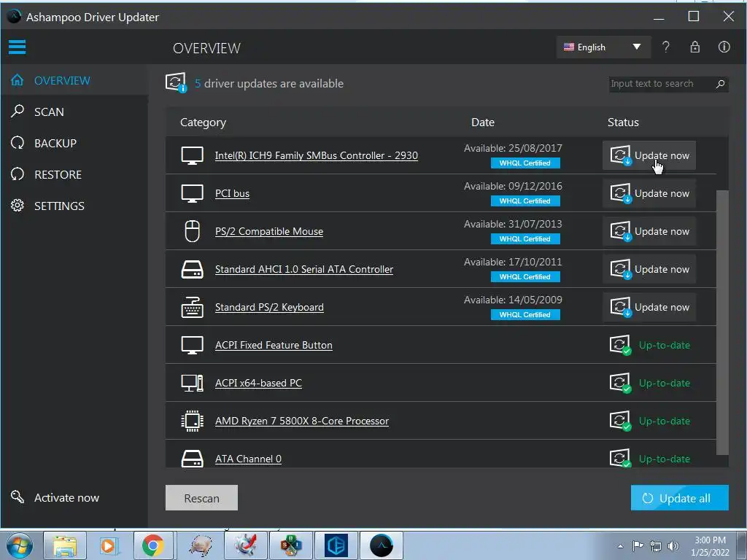747x560 pixels.
Task: Click monitor icon for Intel SMBus Controller
Action: pyautogui.click(x=192, y=156)
